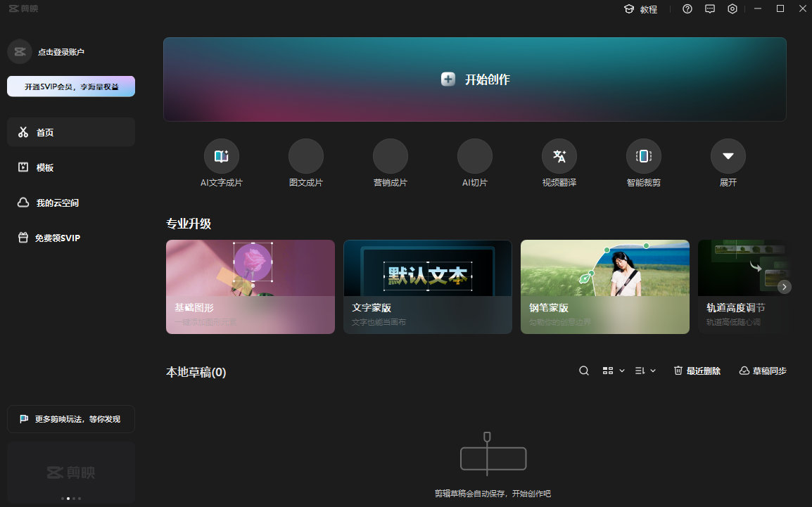
Task: Open the draft sort order dropdown
Action: pyautogui.click(x=645, y=370)
